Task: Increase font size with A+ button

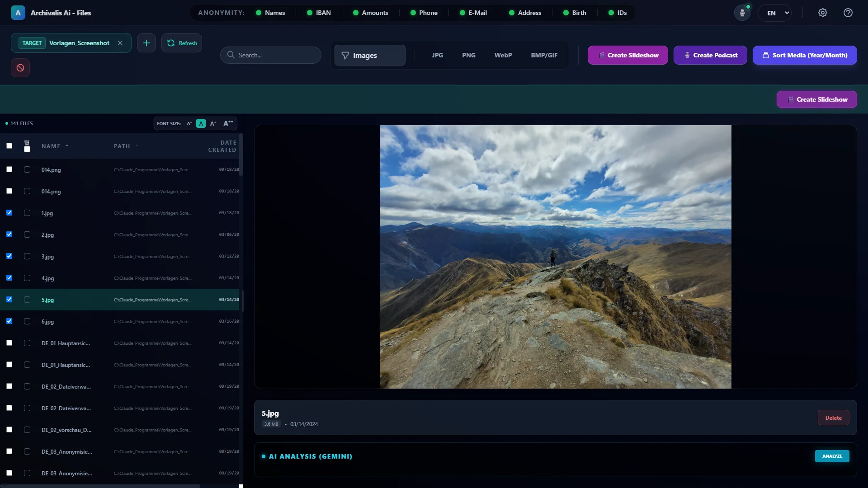Action: [213, 123]
